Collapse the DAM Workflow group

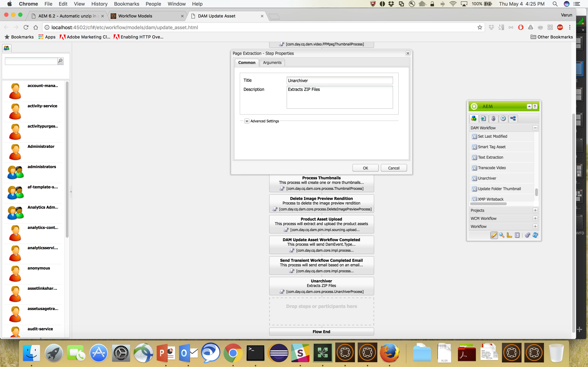pos(535,128)
